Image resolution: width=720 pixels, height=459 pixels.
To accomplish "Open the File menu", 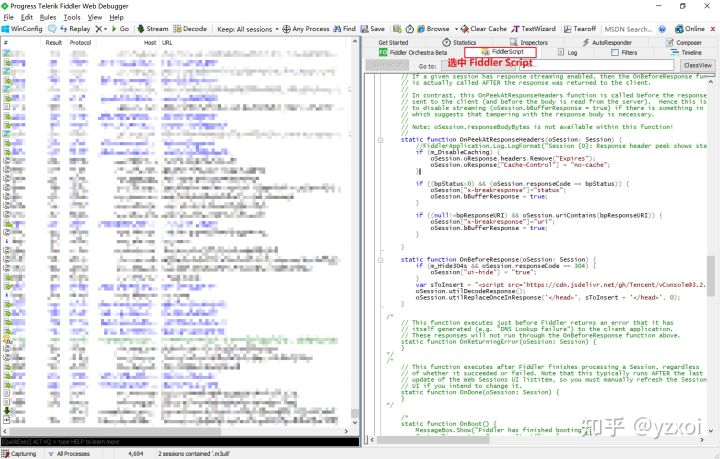I will (9, 17).
